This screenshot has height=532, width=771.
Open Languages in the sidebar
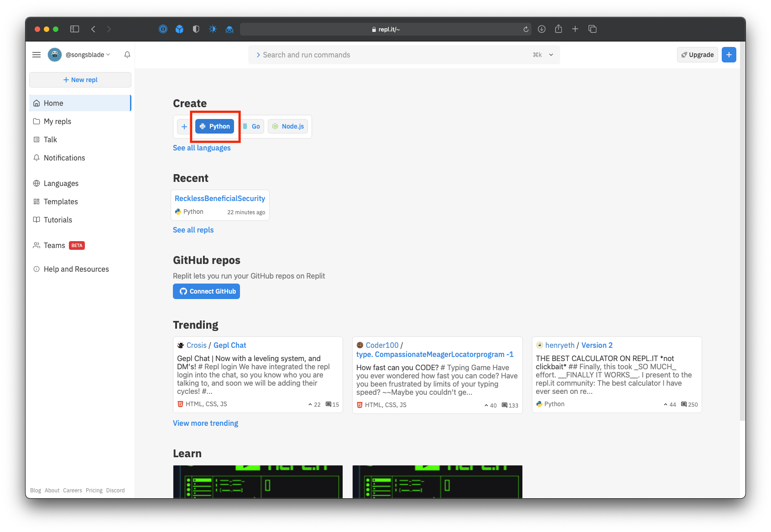click(80, 183)
